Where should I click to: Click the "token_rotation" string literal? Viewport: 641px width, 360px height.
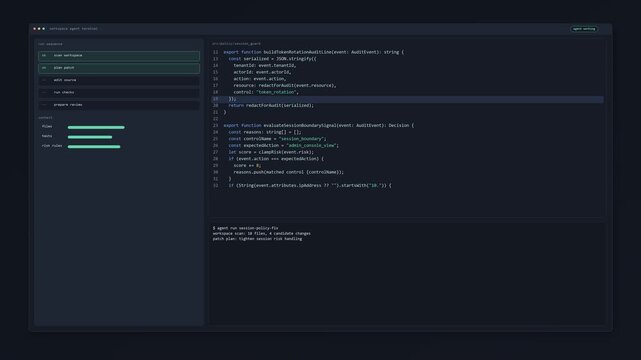276,92
